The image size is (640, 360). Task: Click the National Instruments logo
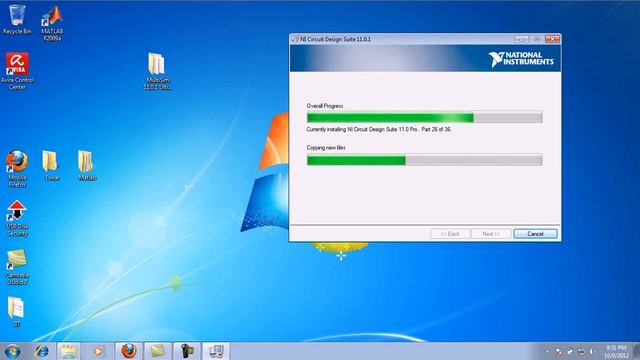click(521, 59)
